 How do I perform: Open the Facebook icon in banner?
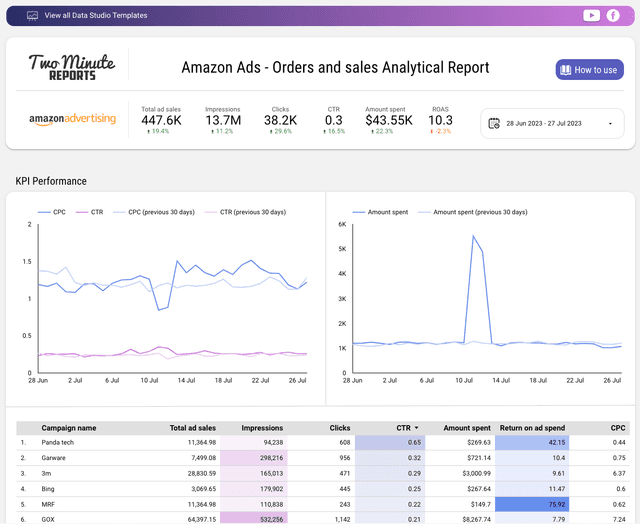coord(613,16)
